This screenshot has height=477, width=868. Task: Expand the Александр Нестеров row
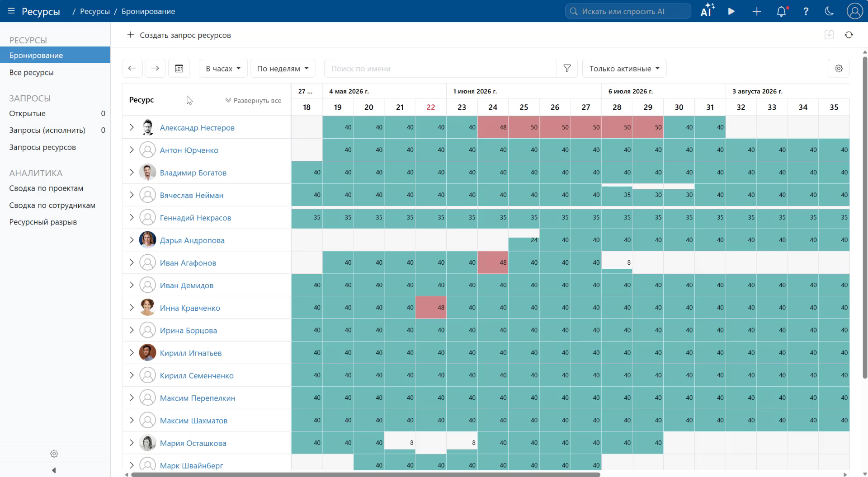132,127
